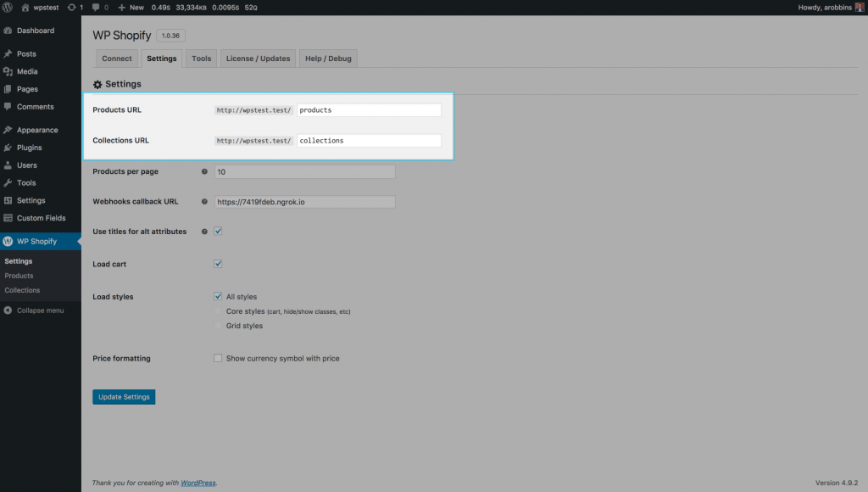The height and width of the screenshot is (492, 868).
Task: Click the Plugins plug icon
Action: [8, 148]
